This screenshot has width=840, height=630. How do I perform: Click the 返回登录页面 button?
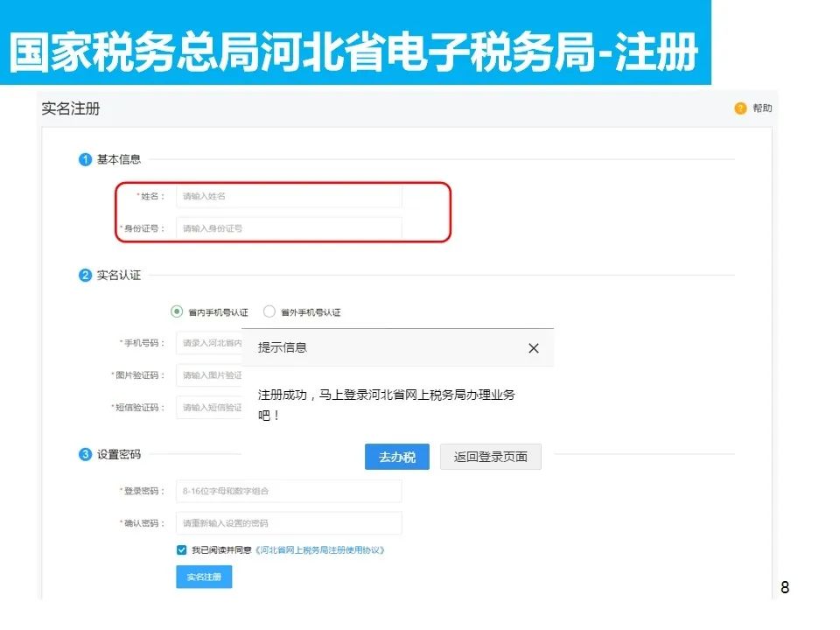click(x=491, y=457)
